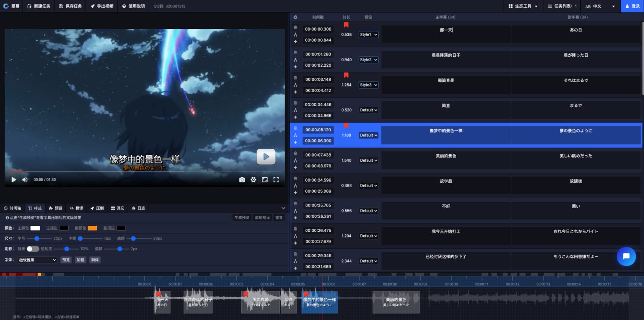This screenshot has width=644, height=320.
Task: Pick the black 主描边 color swatch
Action: [x=64, y=228]
